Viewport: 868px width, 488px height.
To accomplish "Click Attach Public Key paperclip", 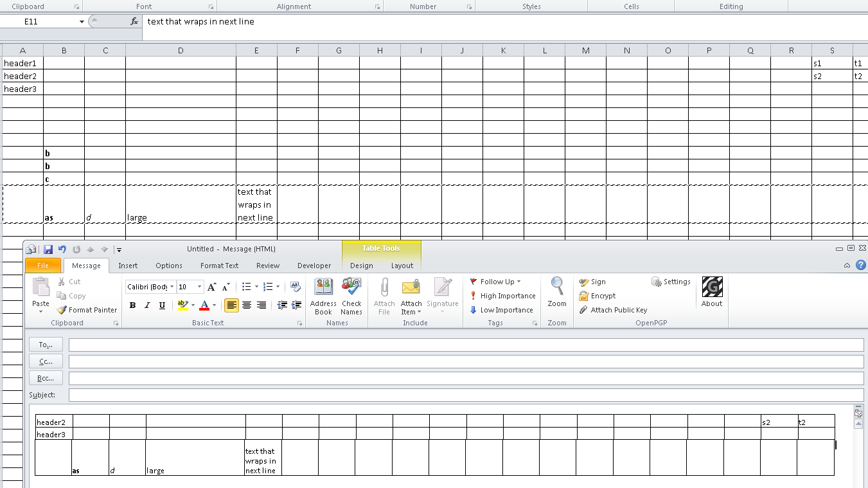I will tap(583, 310).
